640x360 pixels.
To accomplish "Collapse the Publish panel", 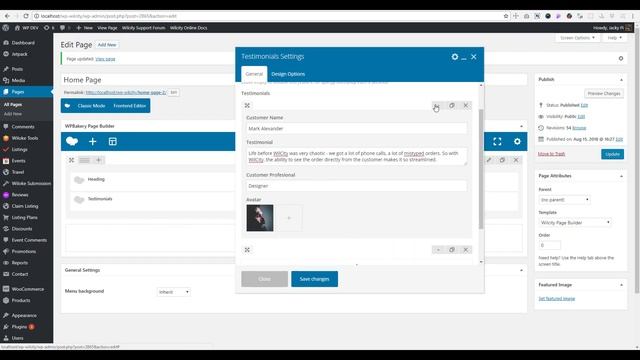I will [621, 80].
